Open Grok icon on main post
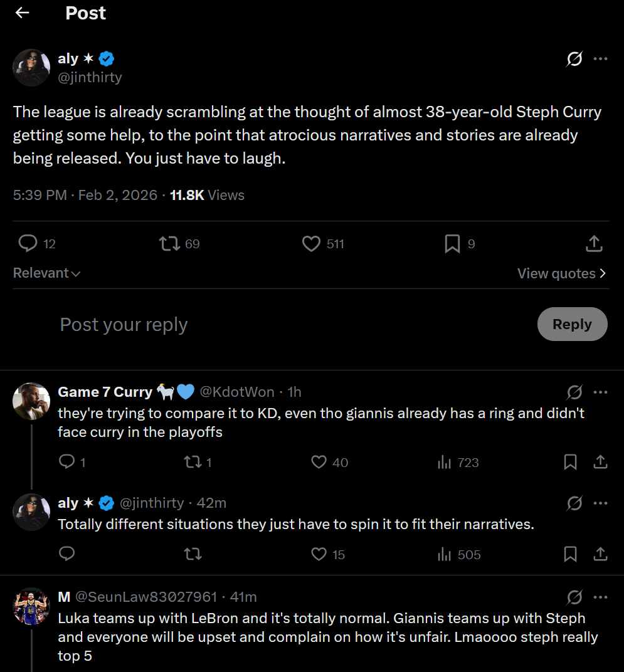The height and width of the screenshot is (672, 624). tap(574, 59)
